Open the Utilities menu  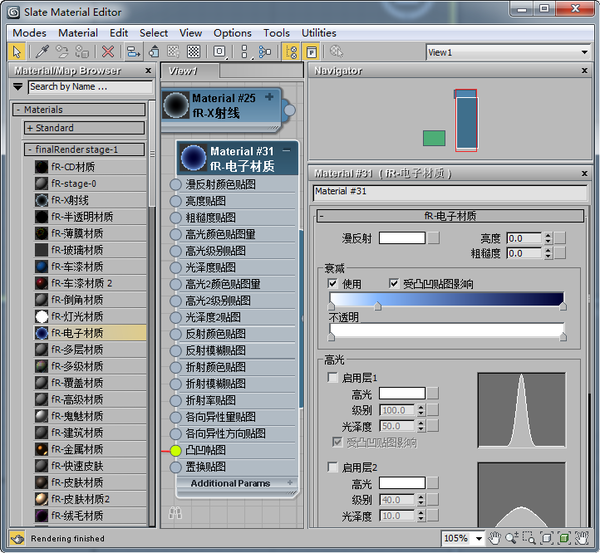pos(319,33)
